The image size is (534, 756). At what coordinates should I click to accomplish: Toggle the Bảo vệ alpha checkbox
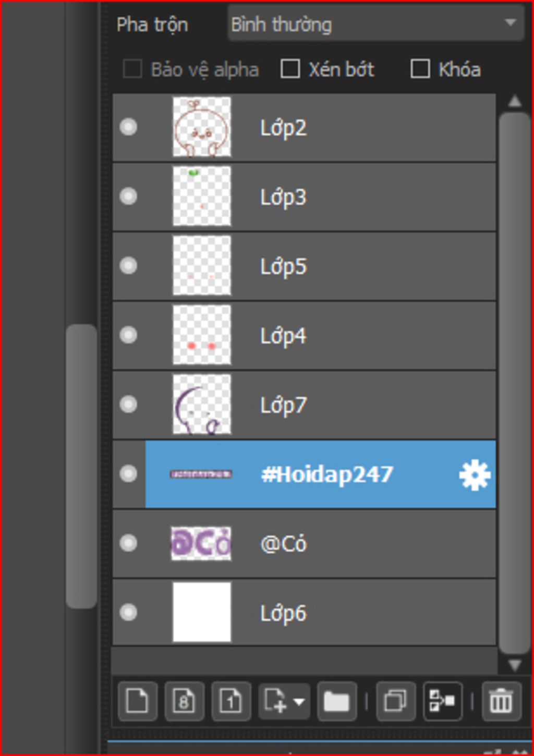tap(132, 69)
